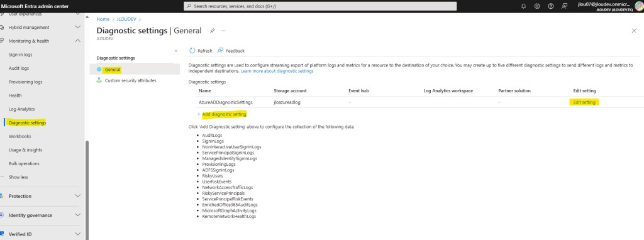Open Bulk operations in sidebar
644x240 pixels.
click(x=25, y=163)
